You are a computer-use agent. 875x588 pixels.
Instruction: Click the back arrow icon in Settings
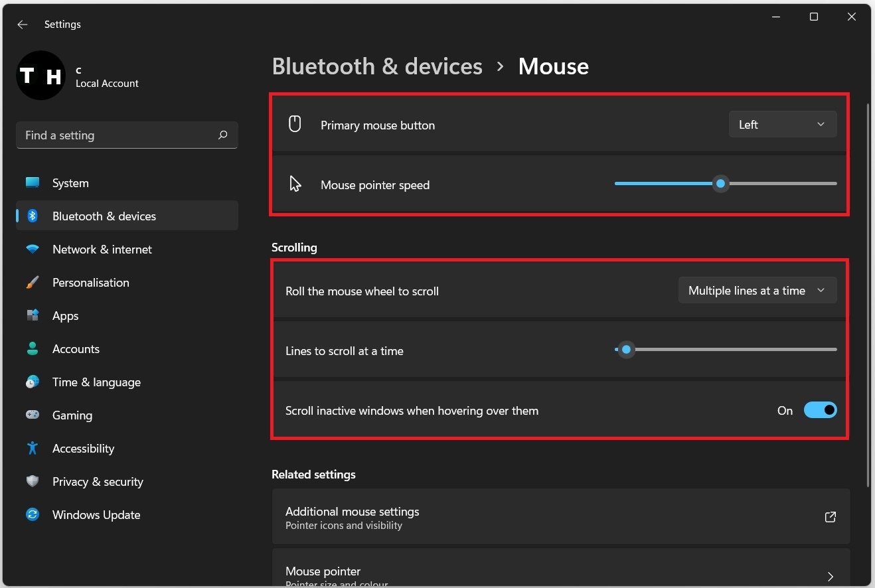pos(23,25)
